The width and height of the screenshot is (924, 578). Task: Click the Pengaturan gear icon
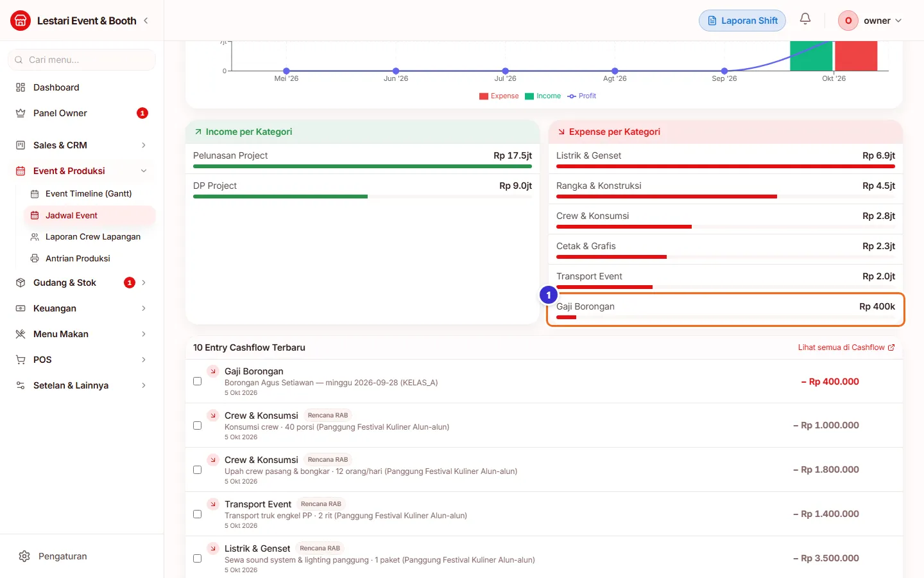pyautogui.click(x=24, y=556)
